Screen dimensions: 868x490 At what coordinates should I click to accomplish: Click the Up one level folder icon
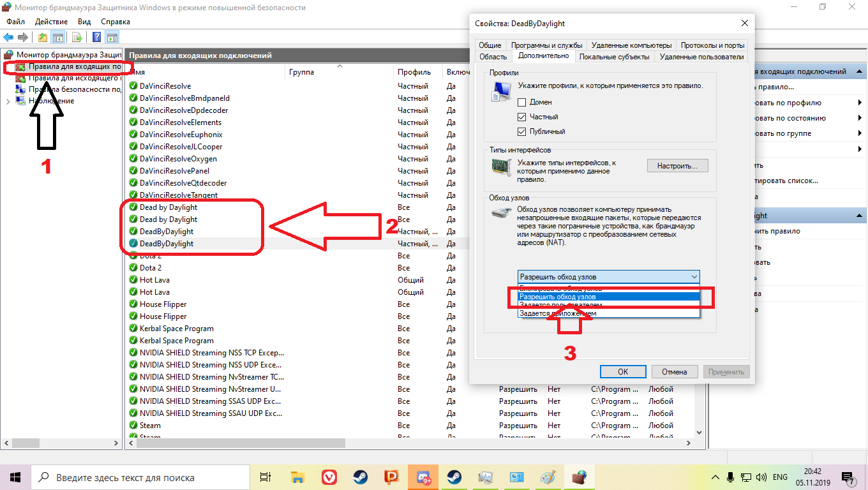click(42, 37)
